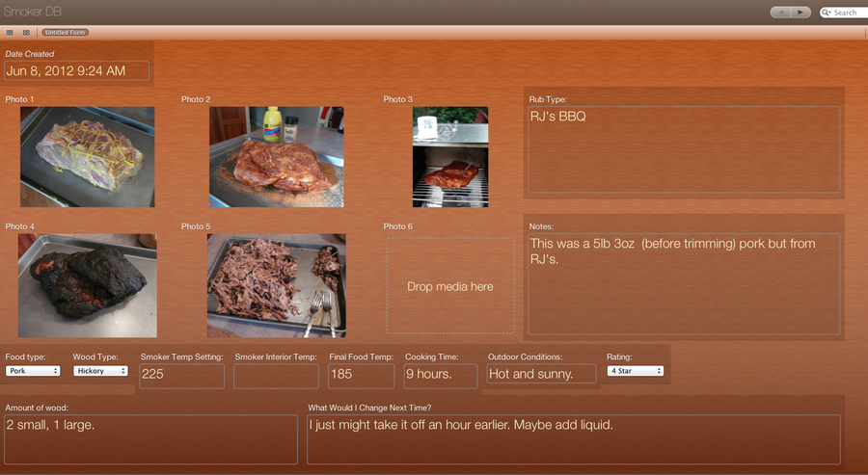
Task: Click into the Rub Type text box
Action: coord(683,149)
